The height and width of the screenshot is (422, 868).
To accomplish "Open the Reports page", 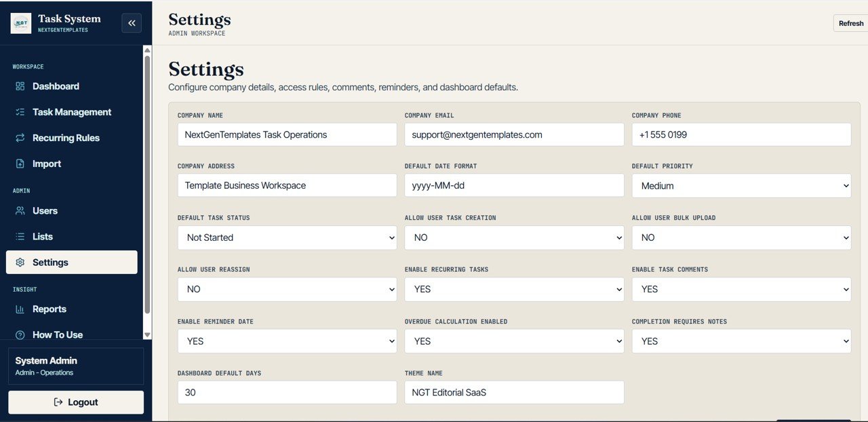I will point(72,309).
